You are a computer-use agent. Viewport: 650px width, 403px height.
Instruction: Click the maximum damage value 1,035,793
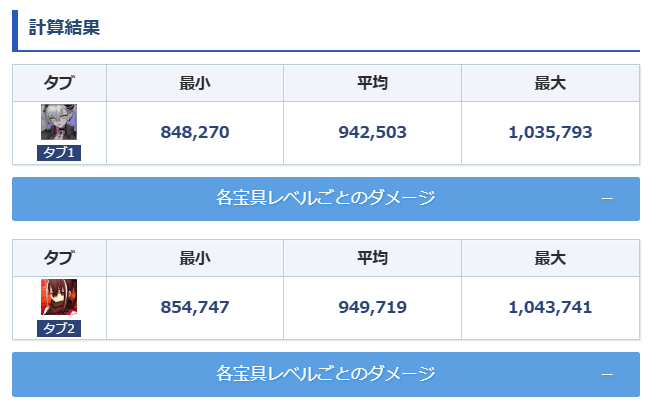point(550,132)
